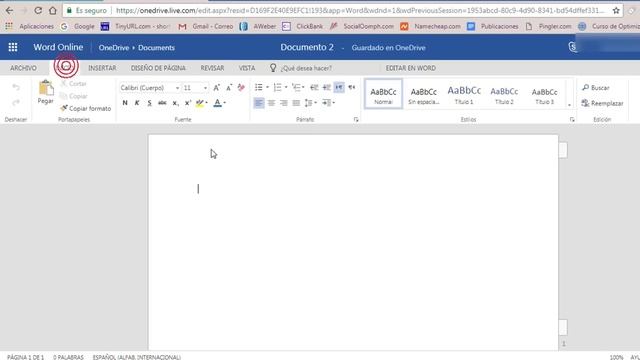Click the Pegar paste icon

46,88
